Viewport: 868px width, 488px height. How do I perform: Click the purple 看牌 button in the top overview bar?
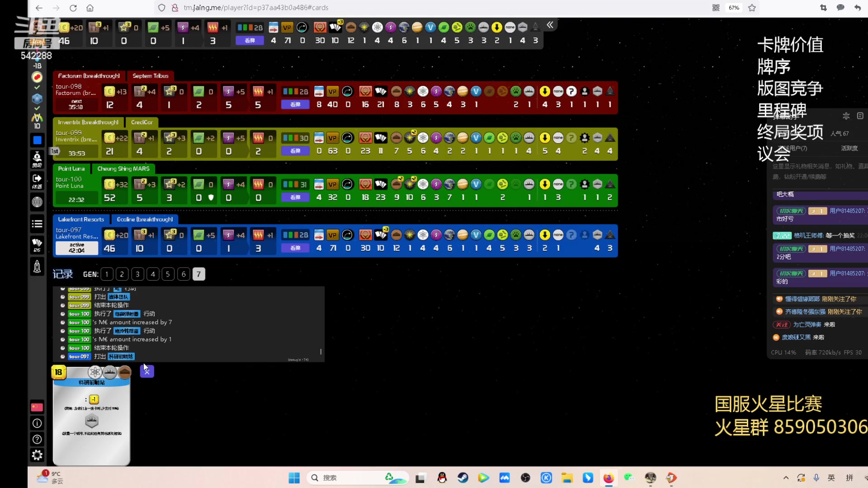[x=250, y=41]
